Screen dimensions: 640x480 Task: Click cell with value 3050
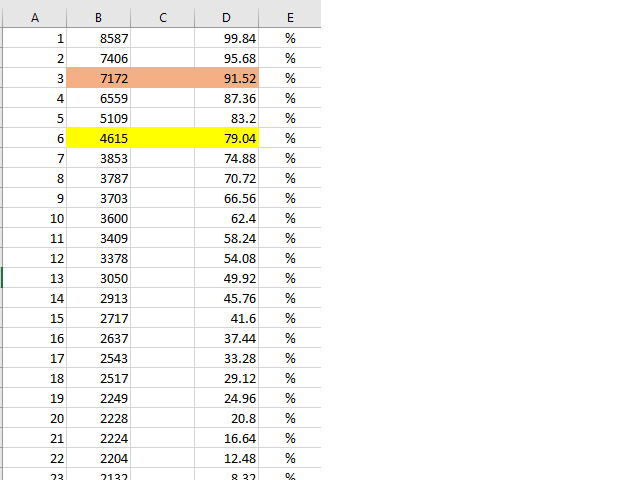[x=98, y=278]
